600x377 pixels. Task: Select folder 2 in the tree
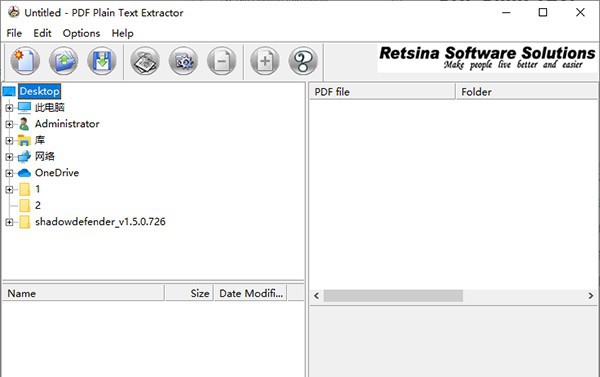(38, 206)
